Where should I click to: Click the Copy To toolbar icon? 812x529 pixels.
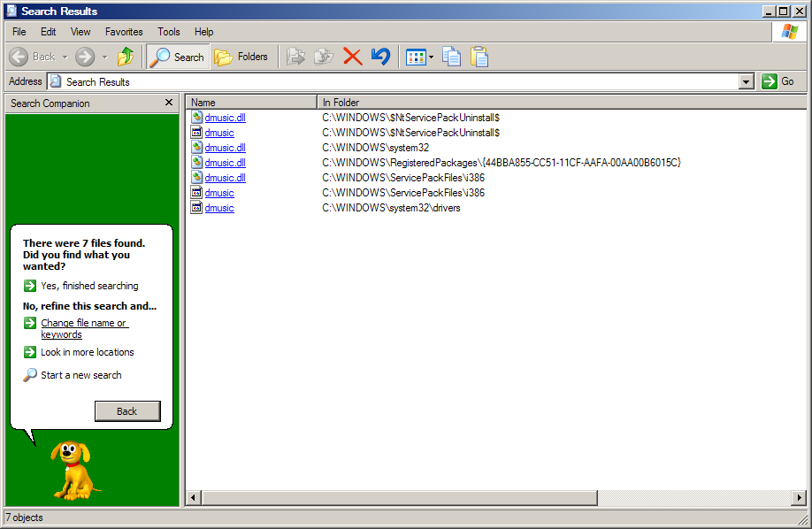(x=324, y=57)
